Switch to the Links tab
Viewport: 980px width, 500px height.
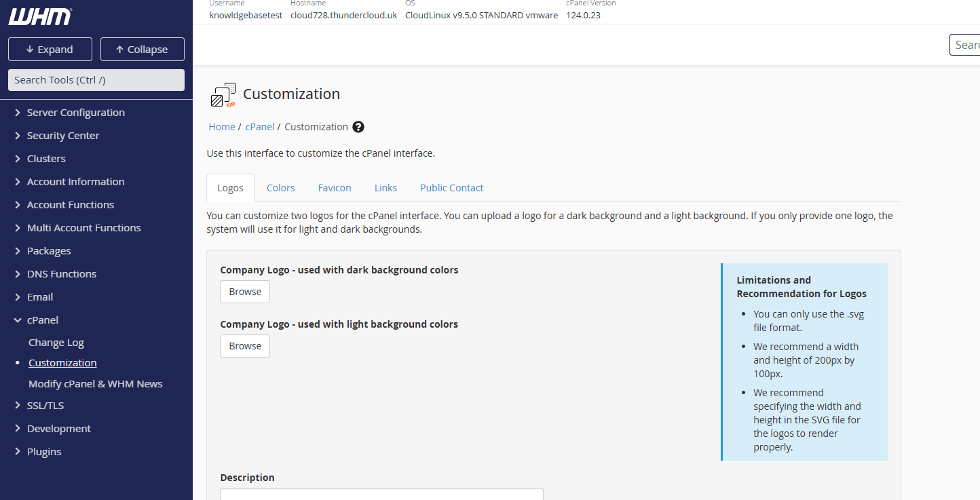385,188
